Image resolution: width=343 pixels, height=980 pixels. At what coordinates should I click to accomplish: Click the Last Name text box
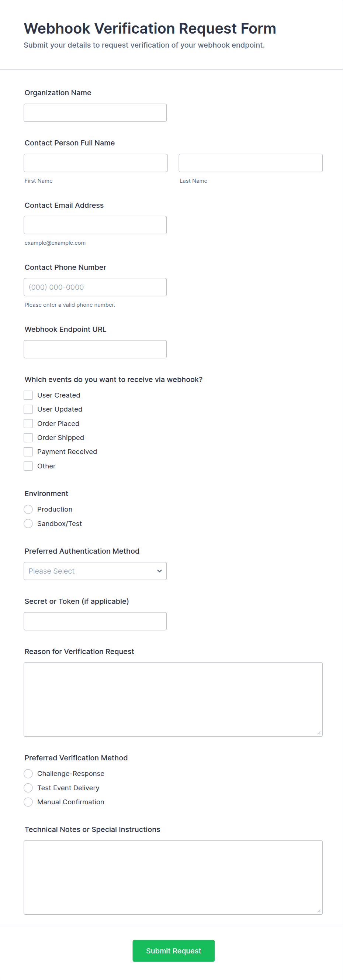pyautogui.click(x=250, y=163)
